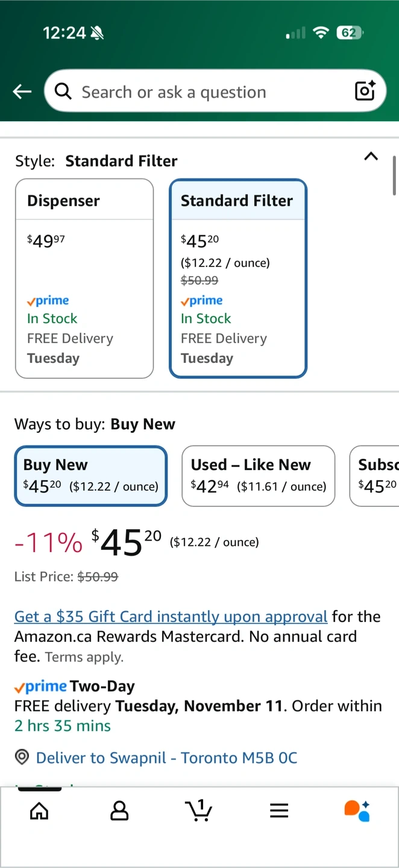Tap the page scrollbar handle

click(x=395, y=175)
